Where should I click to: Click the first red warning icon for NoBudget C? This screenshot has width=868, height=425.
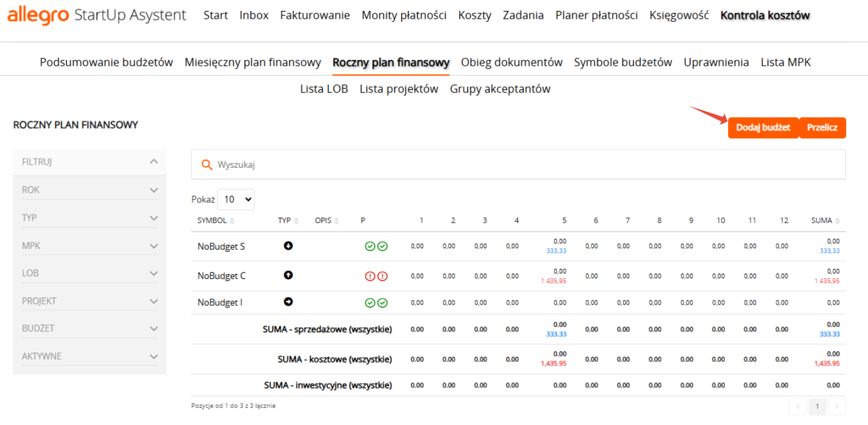pos(370,276)
